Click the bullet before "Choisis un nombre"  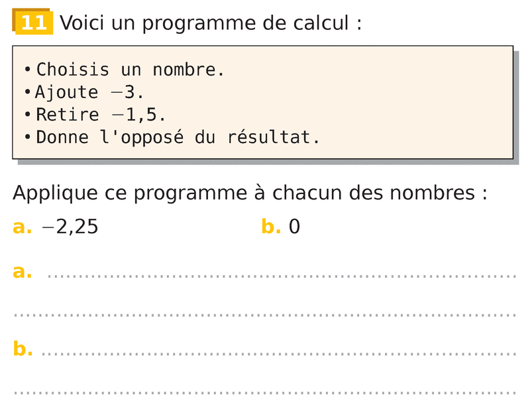pyautogui.click(x=27, y=70)
